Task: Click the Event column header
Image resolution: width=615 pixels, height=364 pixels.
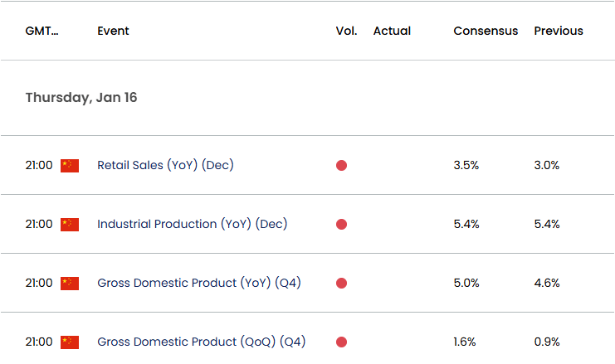Action: (113, 31)
